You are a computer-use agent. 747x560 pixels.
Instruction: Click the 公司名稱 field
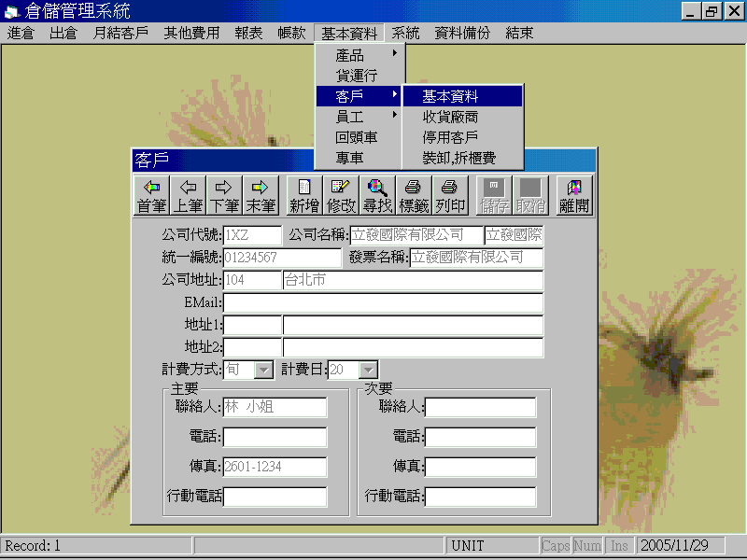[x=416, y=235]
